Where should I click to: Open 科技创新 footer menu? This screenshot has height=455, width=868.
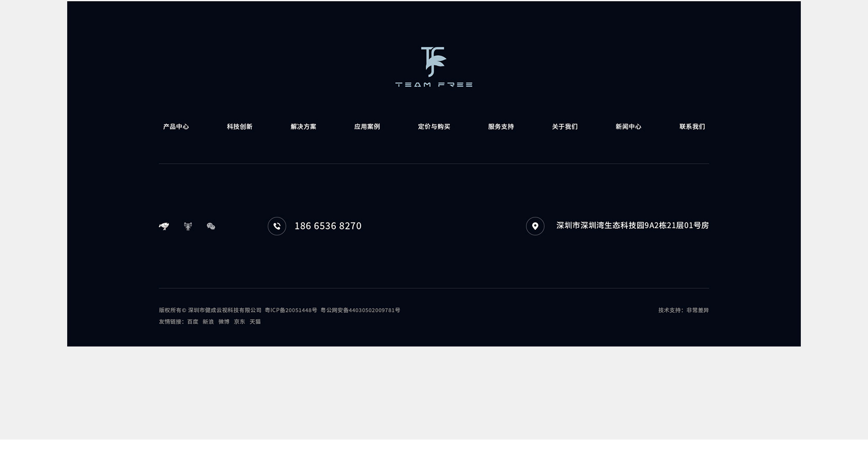pos(240,127)
